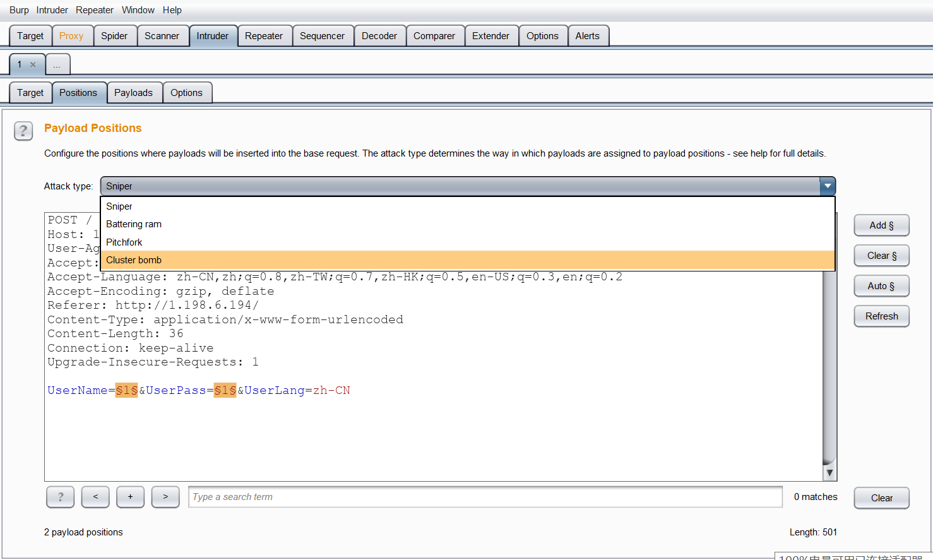This screenshot has height=560, width=933.
Task: Open the Repeater menu
Action: pyautogui.click(x=95, y=10)
